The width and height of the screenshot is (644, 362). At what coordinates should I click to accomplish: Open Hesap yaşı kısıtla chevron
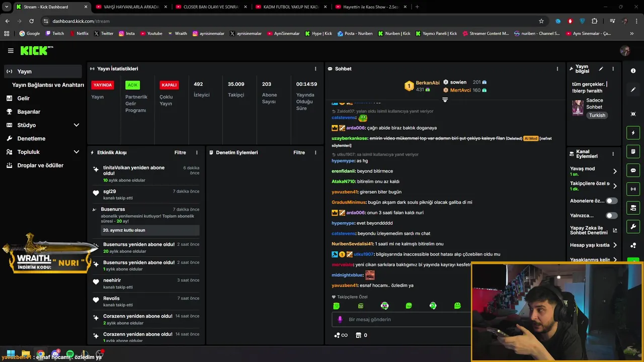tap(615, 245)
